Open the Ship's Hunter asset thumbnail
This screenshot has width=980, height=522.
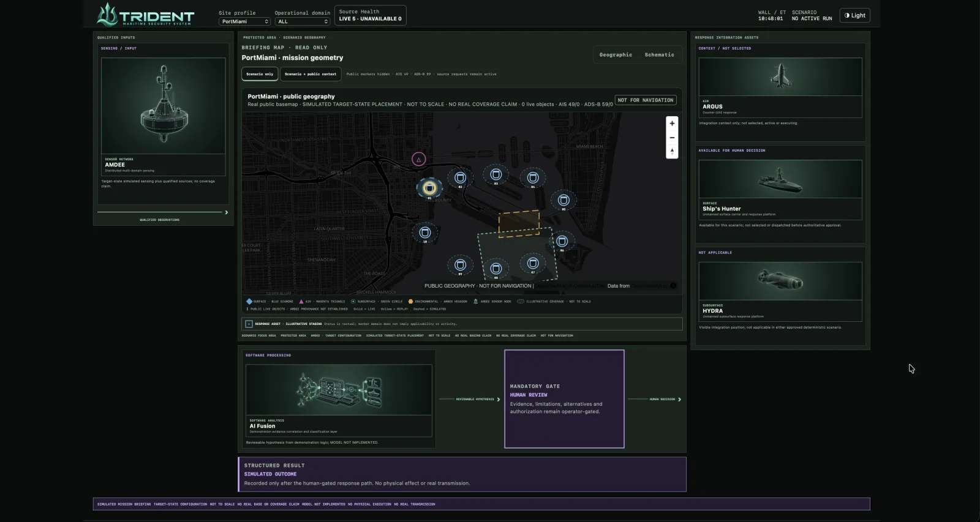pyautogui.click(x=780, y=179)
